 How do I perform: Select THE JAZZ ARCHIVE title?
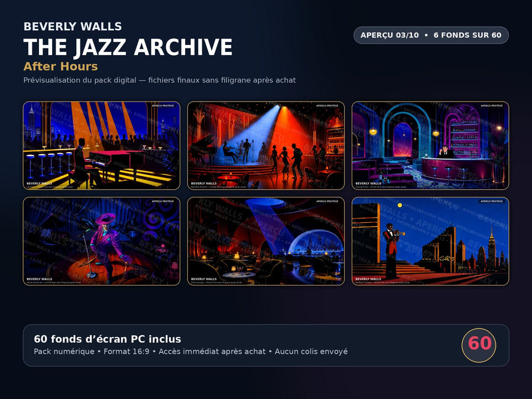click(x=128, y=47)
